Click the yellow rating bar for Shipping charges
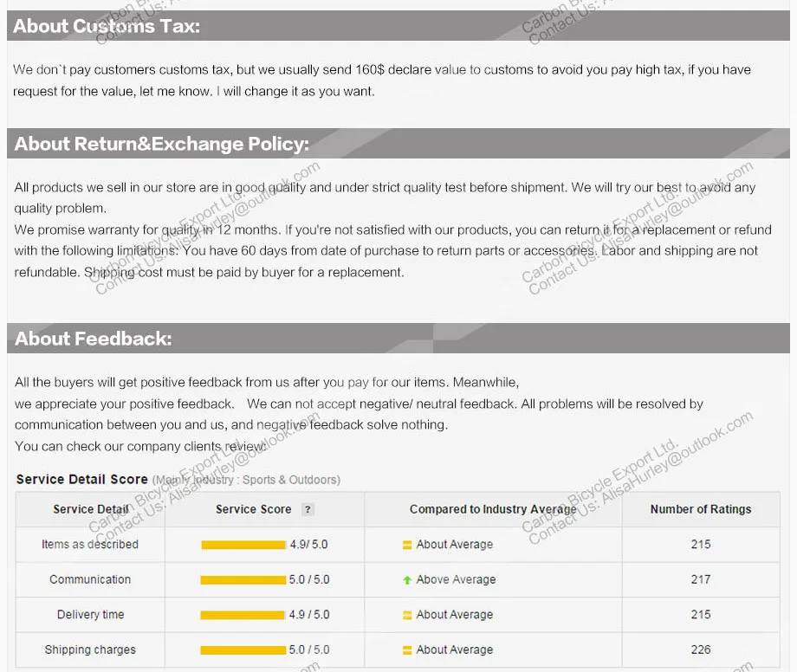The width and height of the screenshot is (797, 672). click(x=243, y=650)
